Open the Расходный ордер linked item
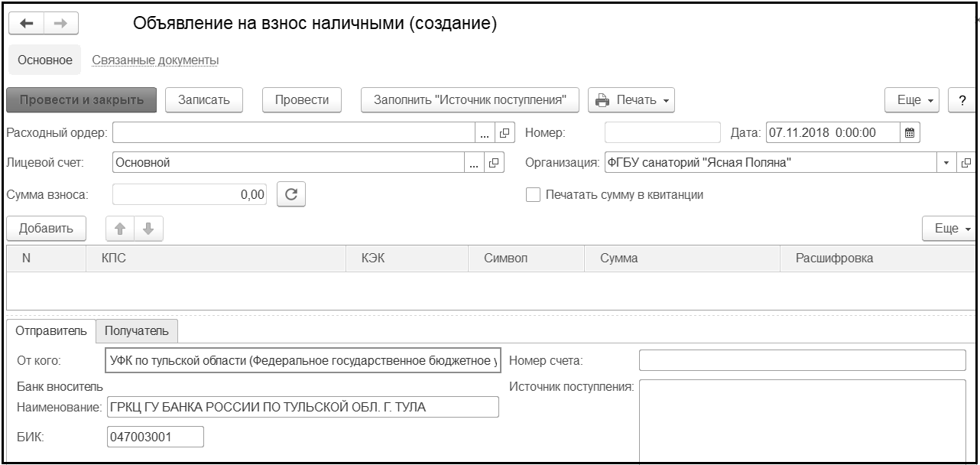Viewport: 980px width, 465px height. click(x=504, y=132)
